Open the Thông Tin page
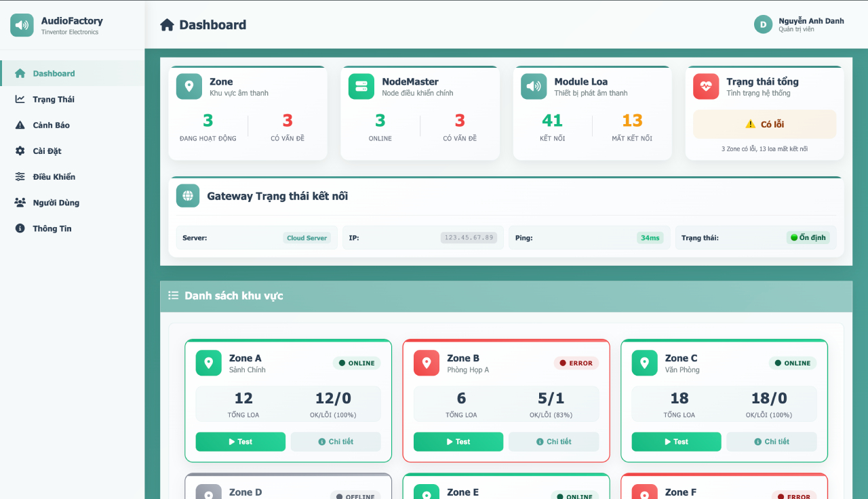Viewport: 868px width, 499px height. [x=52, y=228]
